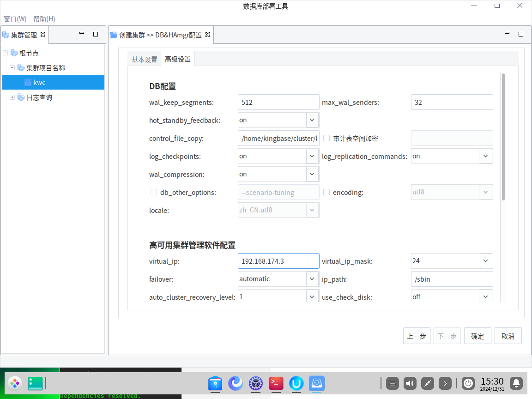Viewport: 532px width, 399px height.
Task: Minimize the 集群管理 panel view
Action: click(82, 34)
